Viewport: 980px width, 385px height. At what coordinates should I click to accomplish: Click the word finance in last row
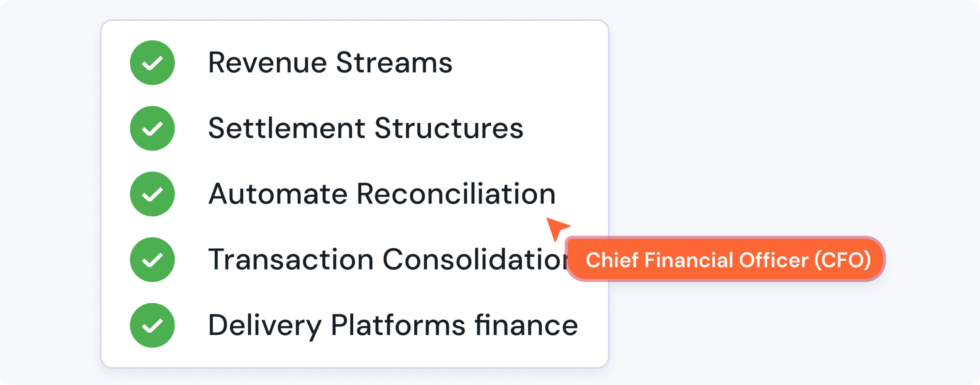(x=526, y=325)
